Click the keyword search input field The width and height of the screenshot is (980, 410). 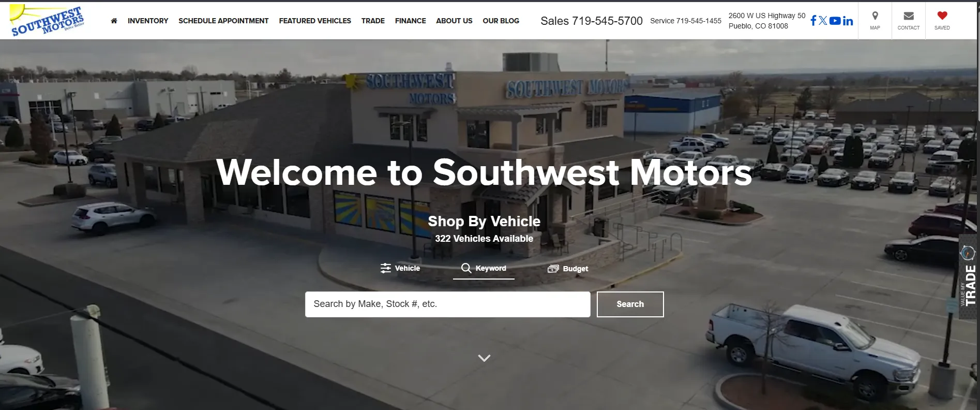coord(448,304)
